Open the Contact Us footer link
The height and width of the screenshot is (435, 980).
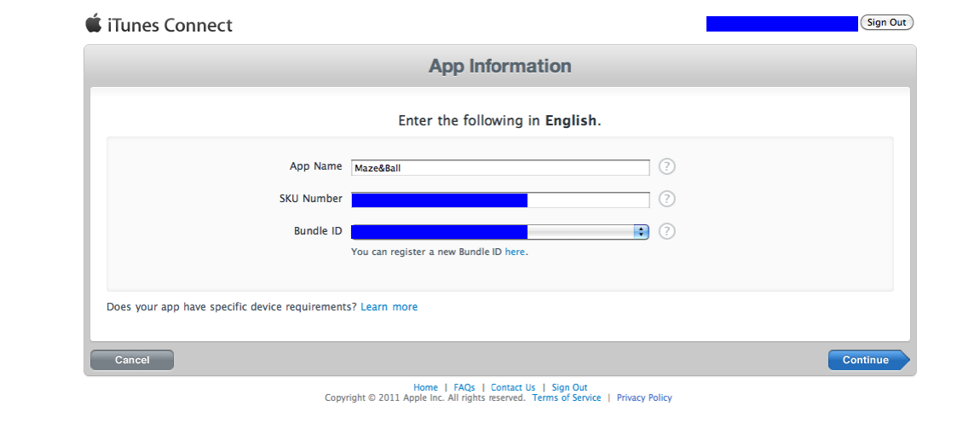click(x=513, y=387)
